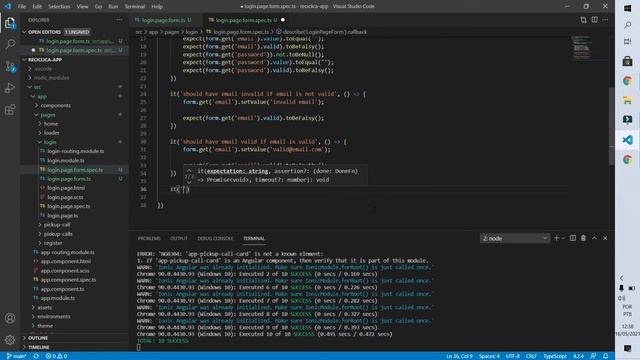Open the Terminal menu

tap(135, 7)
